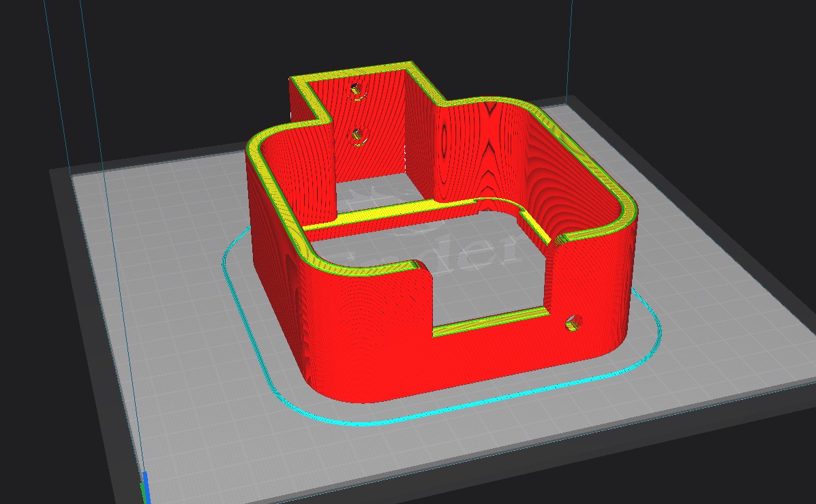Screen dimensions: 816x504
Task: Select the screw hole on the front-right wall
Action: pyautogui.click(x=573, y=323)
